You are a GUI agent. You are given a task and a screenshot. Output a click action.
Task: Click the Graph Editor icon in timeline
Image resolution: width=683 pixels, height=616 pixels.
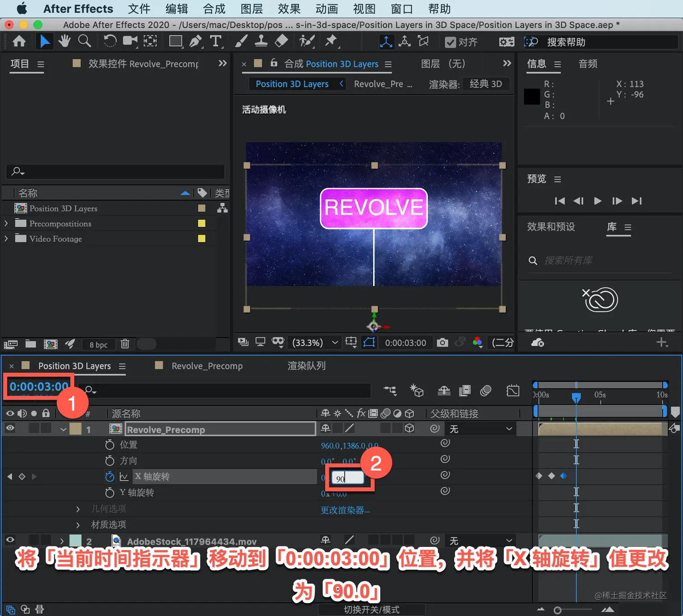pyautogui.click(x=513, y=390)
